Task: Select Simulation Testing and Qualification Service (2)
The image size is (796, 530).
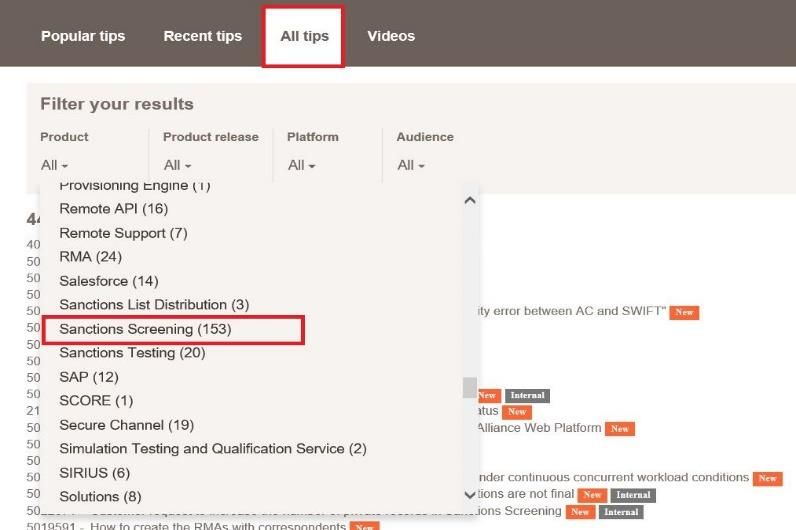Action: (x=213, y=449)
